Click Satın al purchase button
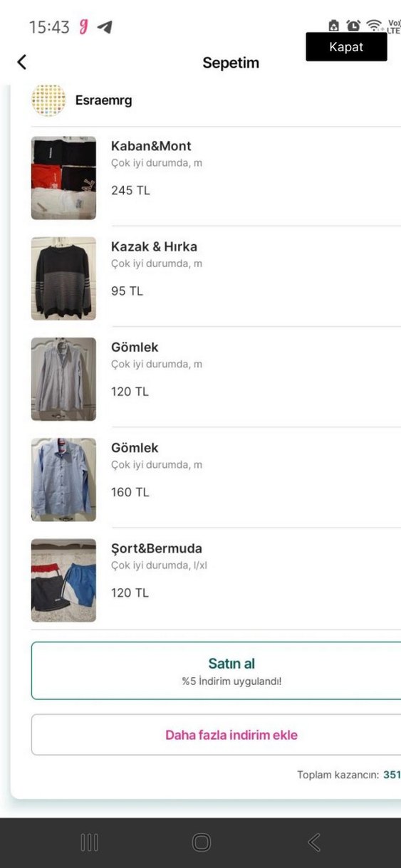The image size is (401, 868). coord(217,671)
